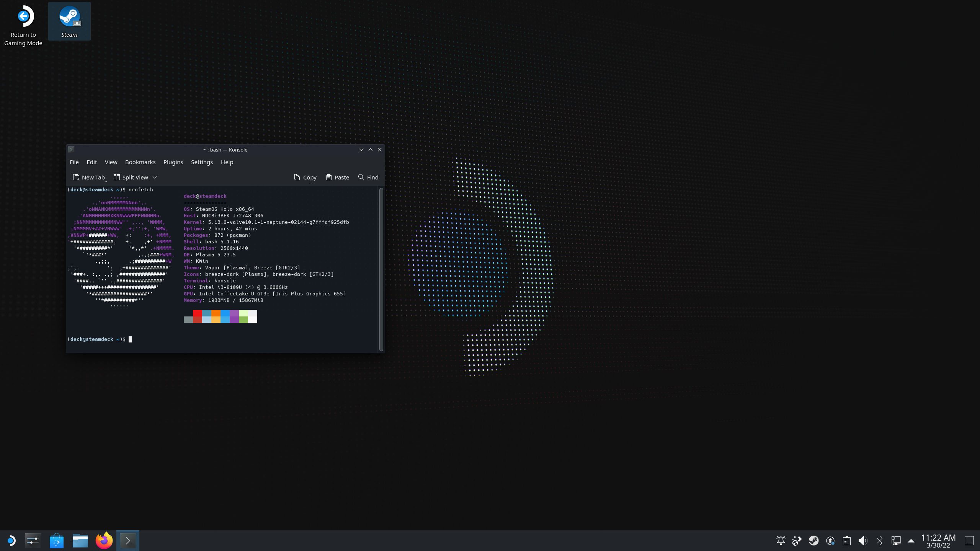Open the View menu in Konsole
980x551 pixels.
click(x=111, y=162)
